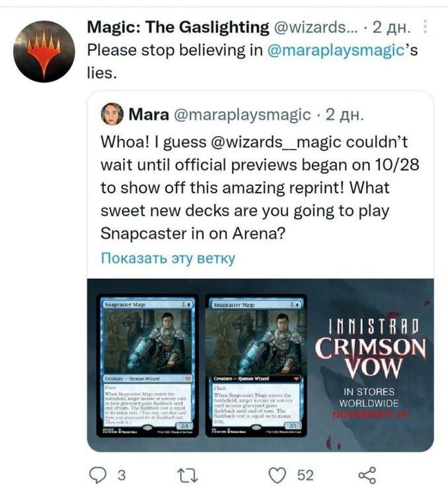Image resolution: width=448 pixels, height=496 pixels.
Task: Click the quoted @maraplaysmagic handle
Action: click(x=243, y=114)
